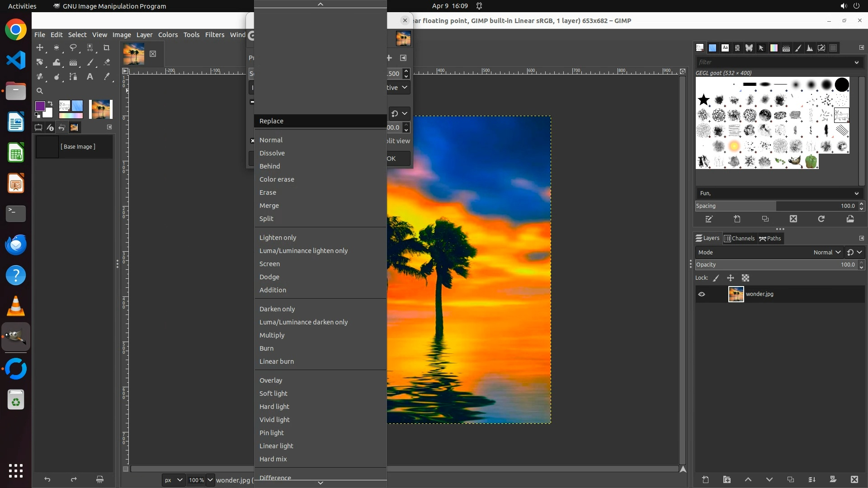
Task: Click the Paths tool icon
Action: click(73, 77)
